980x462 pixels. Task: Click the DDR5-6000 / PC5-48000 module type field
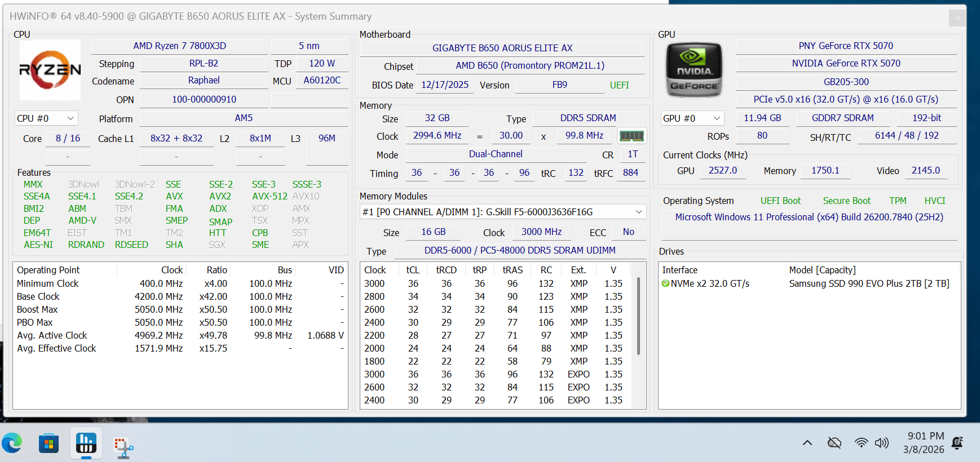[520, 250]
